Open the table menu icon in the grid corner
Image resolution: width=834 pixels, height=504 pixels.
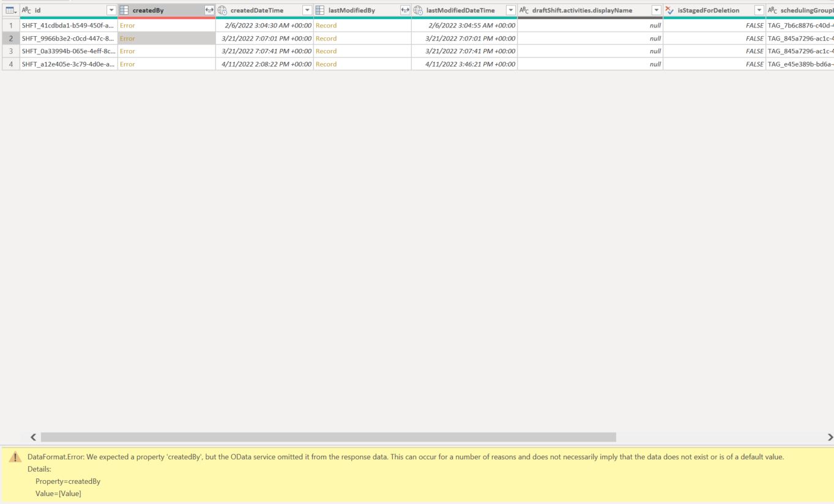coord(10,10)
